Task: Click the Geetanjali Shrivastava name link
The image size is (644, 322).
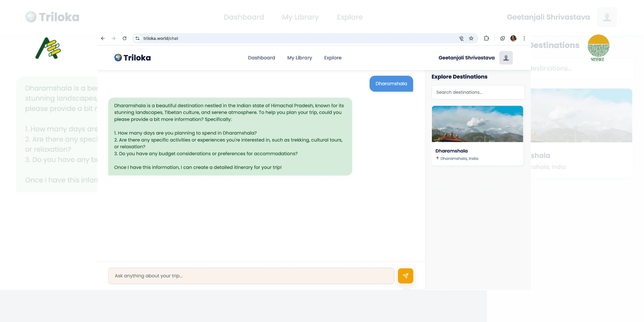Action: tap(466, 58)
